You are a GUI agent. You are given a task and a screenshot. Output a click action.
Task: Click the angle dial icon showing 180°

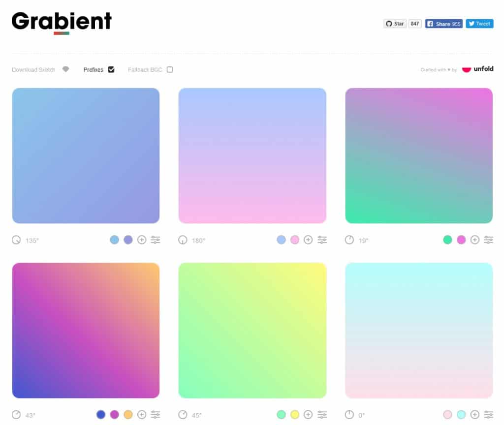coord(182,240)
